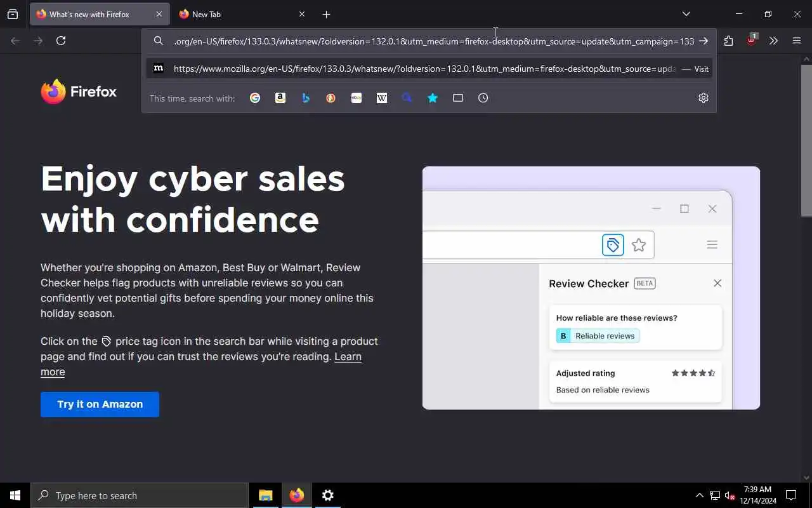Viewport: 812px width, 508px height.
Task: Open Firefox from the taskbar
Action: point(297,495)
